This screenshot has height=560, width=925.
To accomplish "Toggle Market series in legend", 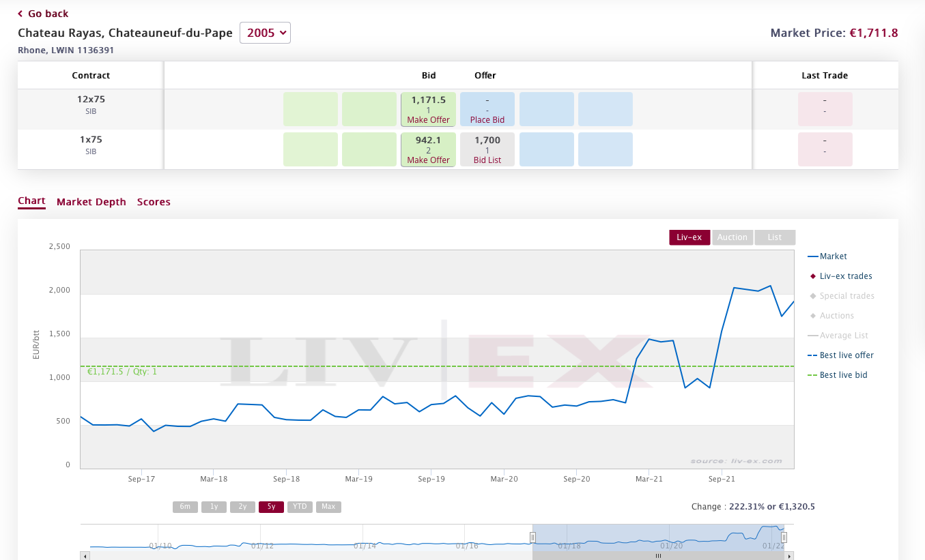I will click(x=827, y=256).
